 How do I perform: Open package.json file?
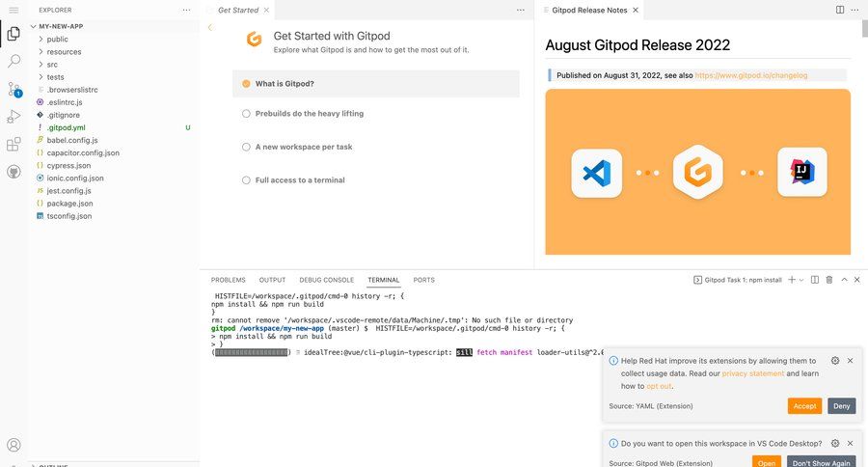pos(114,204)
